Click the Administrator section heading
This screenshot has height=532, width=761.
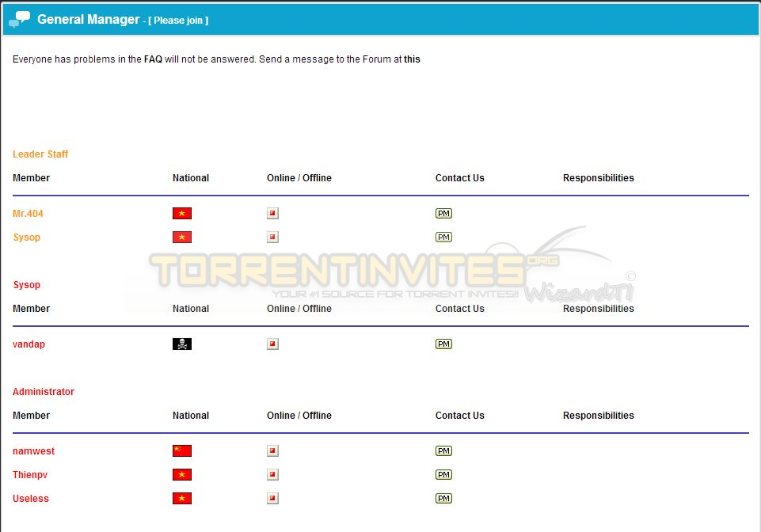(x=44, y=392)
